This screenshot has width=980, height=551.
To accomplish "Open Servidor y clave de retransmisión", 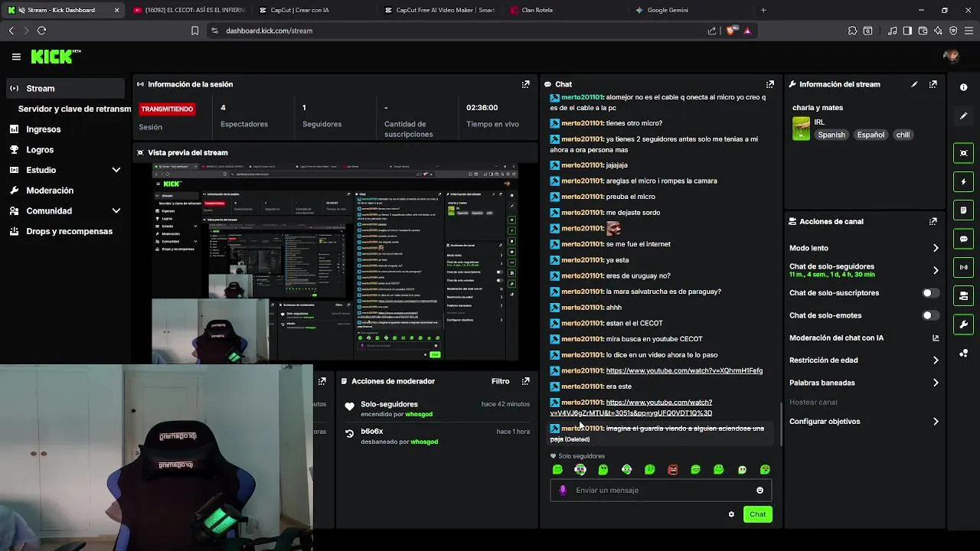I will tap(74, 109).
